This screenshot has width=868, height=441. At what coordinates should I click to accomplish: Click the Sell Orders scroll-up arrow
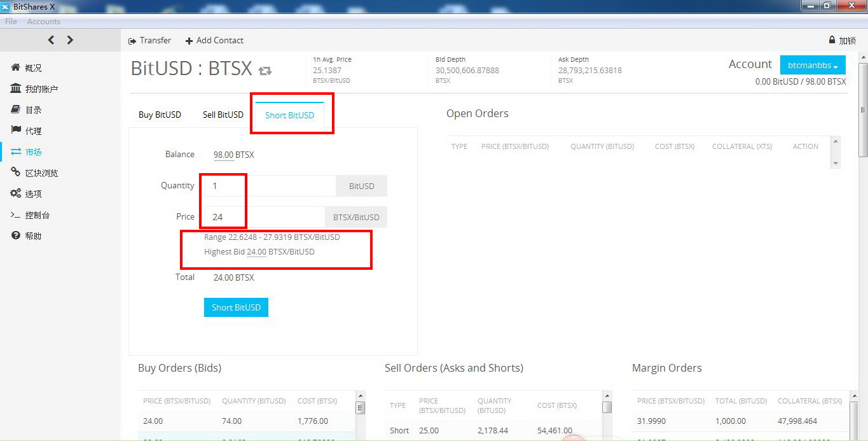607,396
